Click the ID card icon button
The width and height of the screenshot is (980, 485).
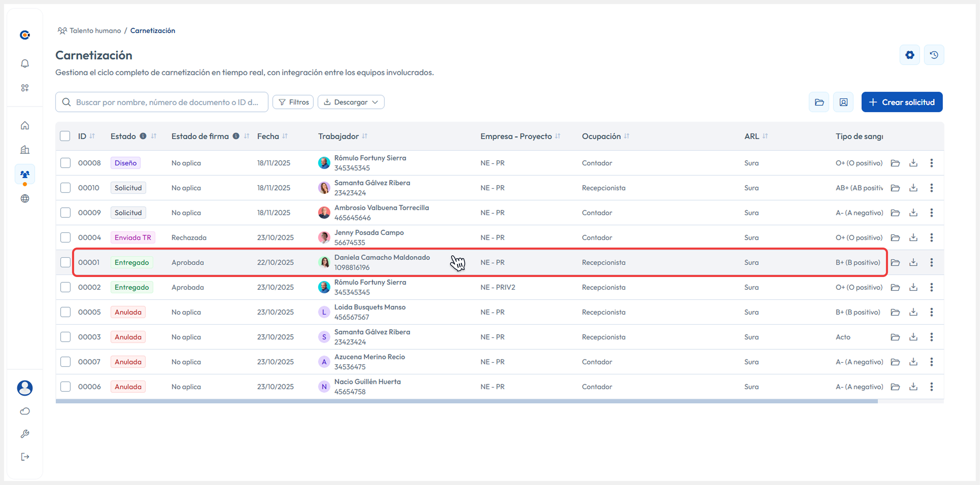(843, 102)
